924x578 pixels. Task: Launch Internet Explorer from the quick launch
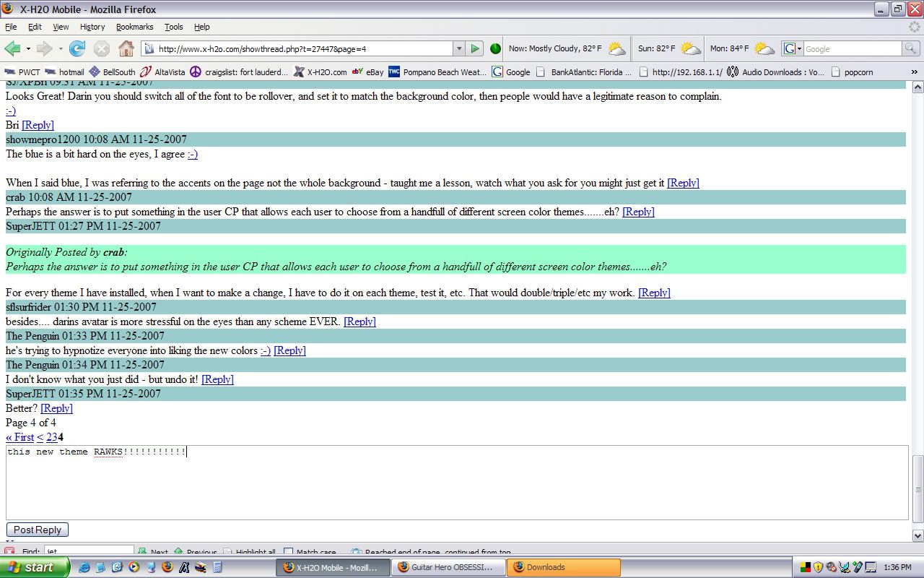pyautogui.click(x=84, y=567)
